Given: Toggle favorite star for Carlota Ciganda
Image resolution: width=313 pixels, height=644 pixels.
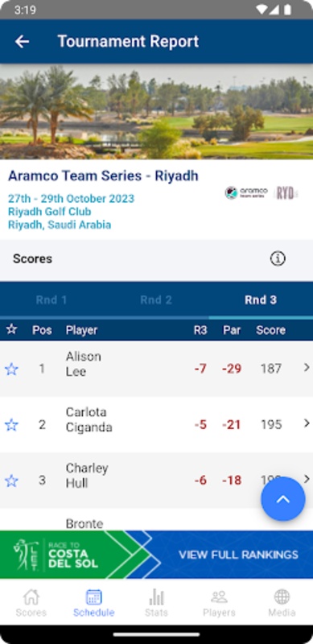Looking at the screenshot, I should pos(11,425).
